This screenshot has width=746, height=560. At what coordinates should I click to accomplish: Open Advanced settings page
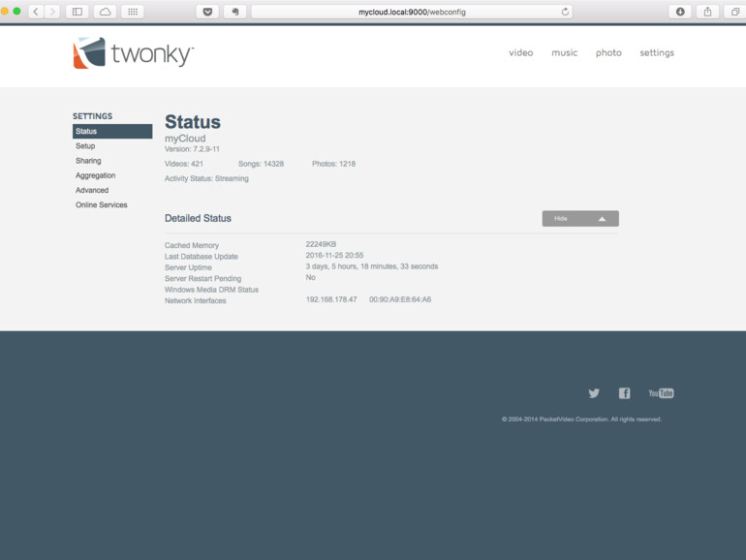tap(92, 190)
